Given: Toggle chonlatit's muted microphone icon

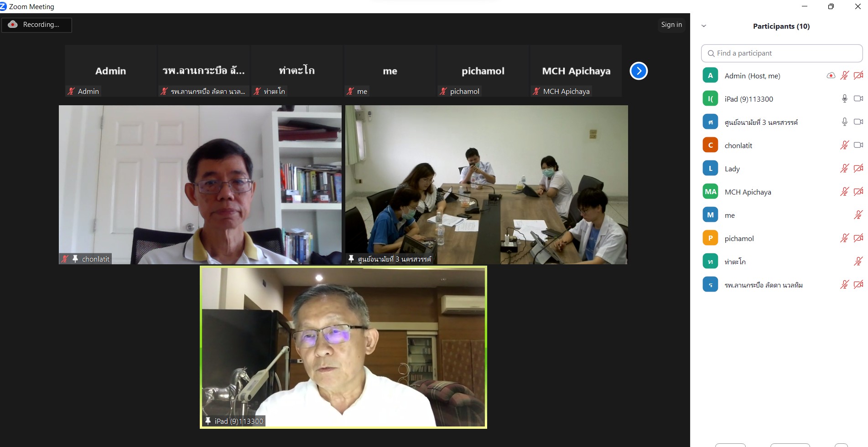Looking at the screenshot, I should [x=844, y=145].
